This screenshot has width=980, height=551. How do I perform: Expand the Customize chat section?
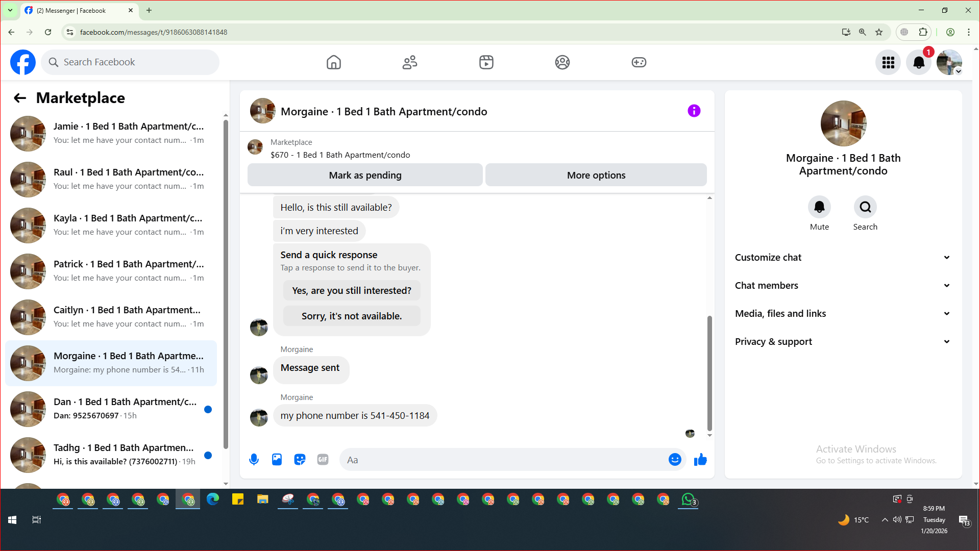coord(843,258)
